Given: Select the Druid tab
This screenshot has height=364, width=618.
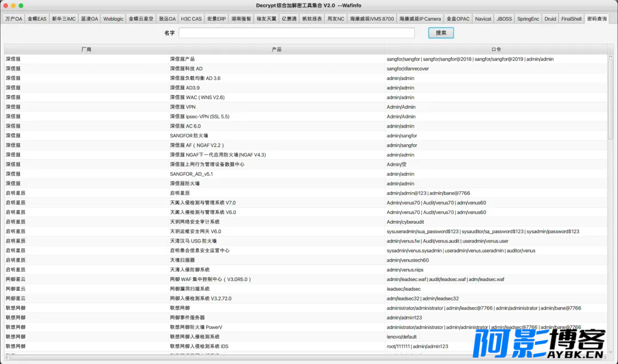Looking at the screenshot, I should (x=550, y=18).
